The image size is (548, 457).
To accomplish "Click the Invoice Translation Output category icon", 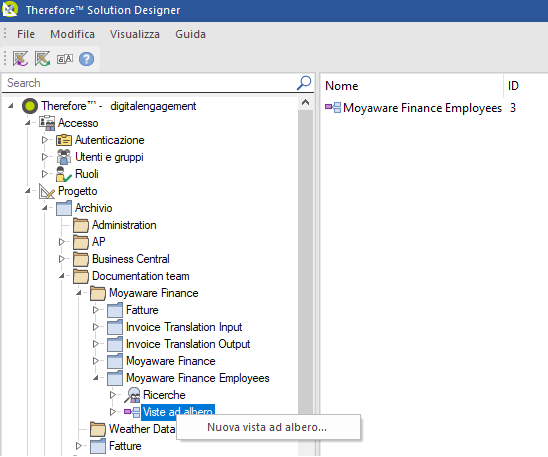I will [115, 344].
